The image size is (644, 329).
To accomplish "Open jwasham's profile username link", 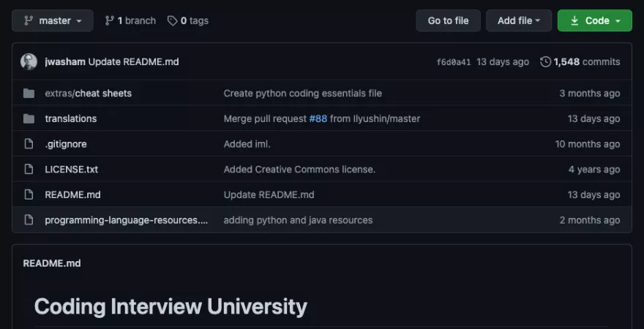I will coord(64,62).
